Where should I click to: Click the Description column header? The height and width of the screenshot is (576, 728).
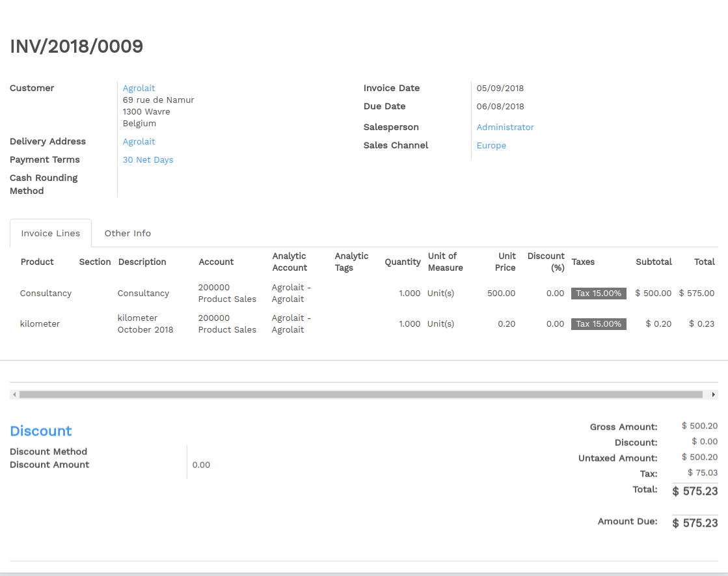tap(142, 262)
